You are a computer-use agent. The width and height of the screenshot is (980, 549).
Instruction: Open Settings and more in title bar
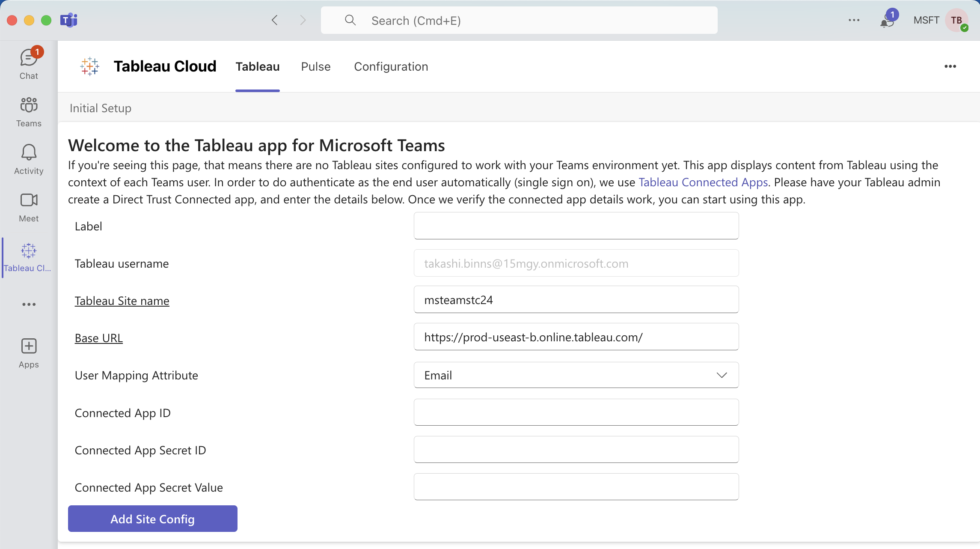pyautogui.click(x=854, y=20)
